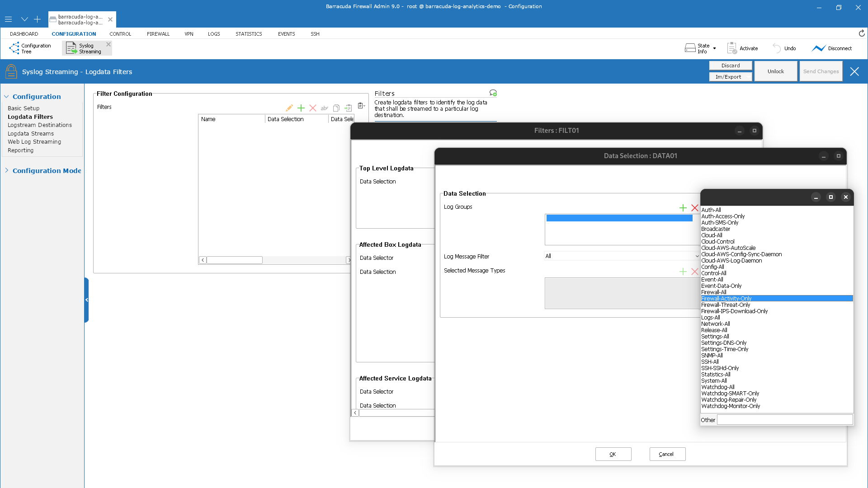Open the CONTROL tab
The height and width of the screenshot is (488, 868).
click(120, 34)
